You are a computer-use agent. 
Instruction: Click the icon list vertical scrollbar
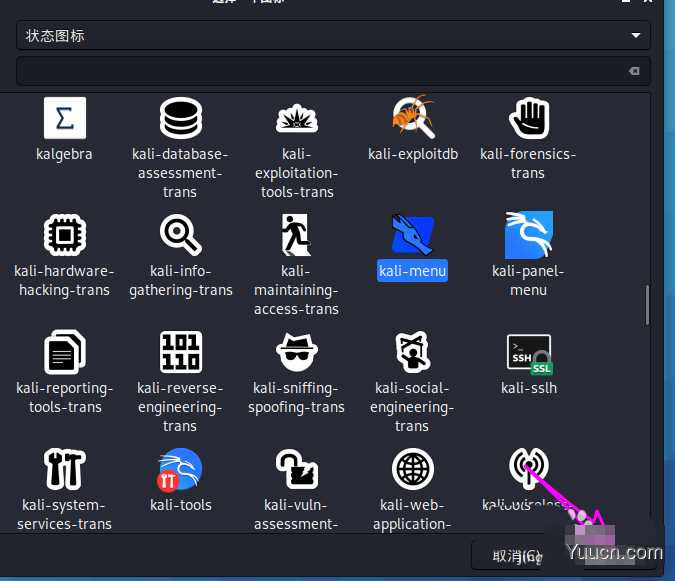click(647, 305)
